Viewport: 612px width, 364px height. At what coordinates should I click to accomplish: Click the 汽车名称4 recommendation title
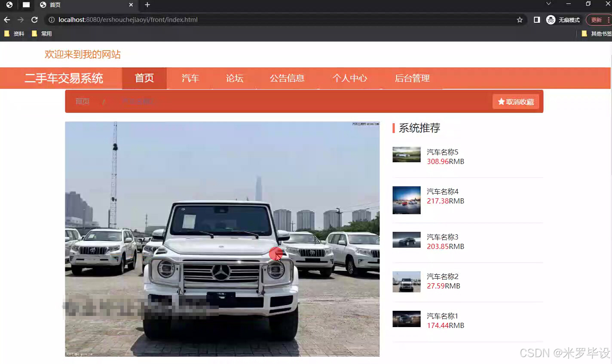pos(443,191)
